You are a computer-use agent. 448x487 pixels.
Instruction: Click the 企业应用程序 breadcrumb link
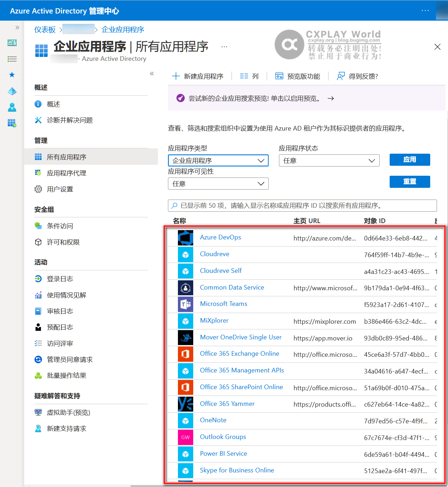[x=123, y=30]
